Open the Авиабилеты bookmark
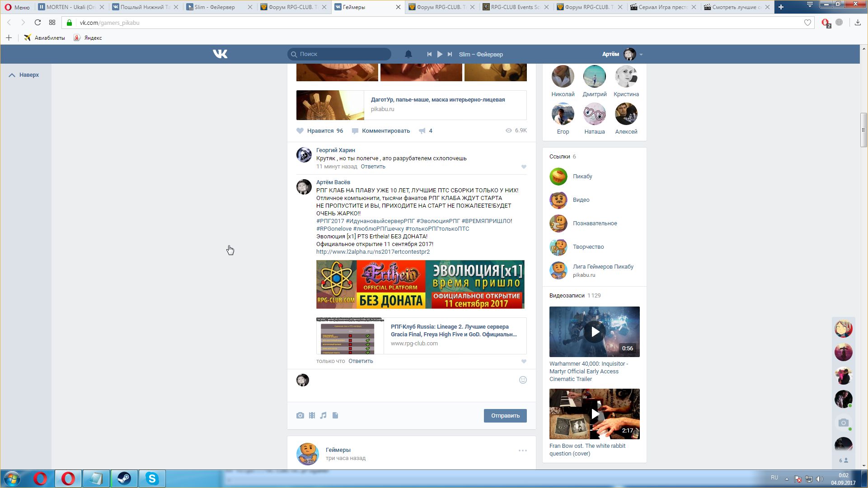Screen dimensions: 868x488 click(x=45, y=38)
